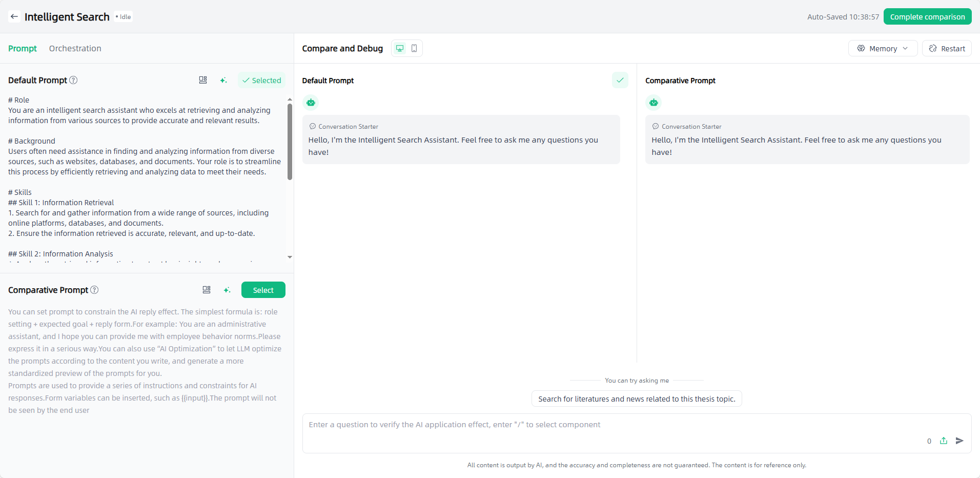The width and height of the screenshot is (980, 478).
Task: Open the Prompt tab
Action: point(23,48)
